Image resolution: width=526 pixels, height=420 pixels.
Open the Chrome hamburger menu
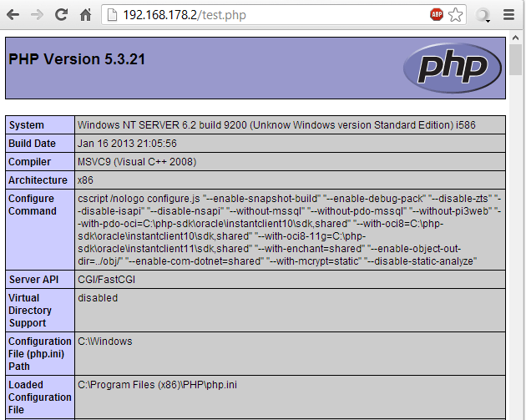pos(509,15)
